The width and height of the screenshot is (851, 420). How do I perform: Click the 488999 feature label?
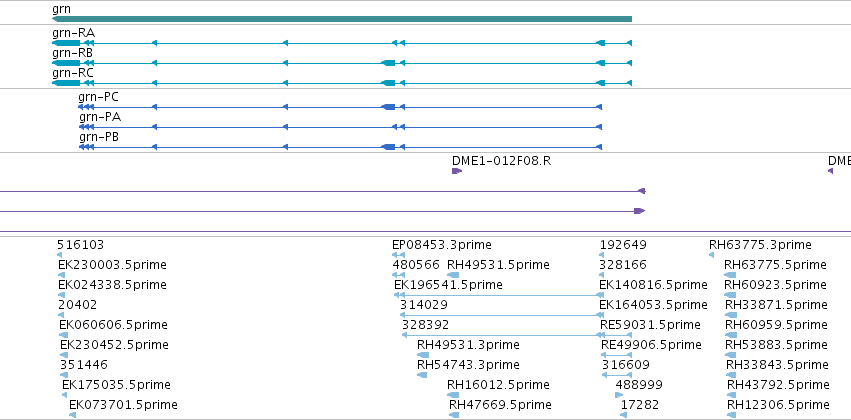coord(639,385)
